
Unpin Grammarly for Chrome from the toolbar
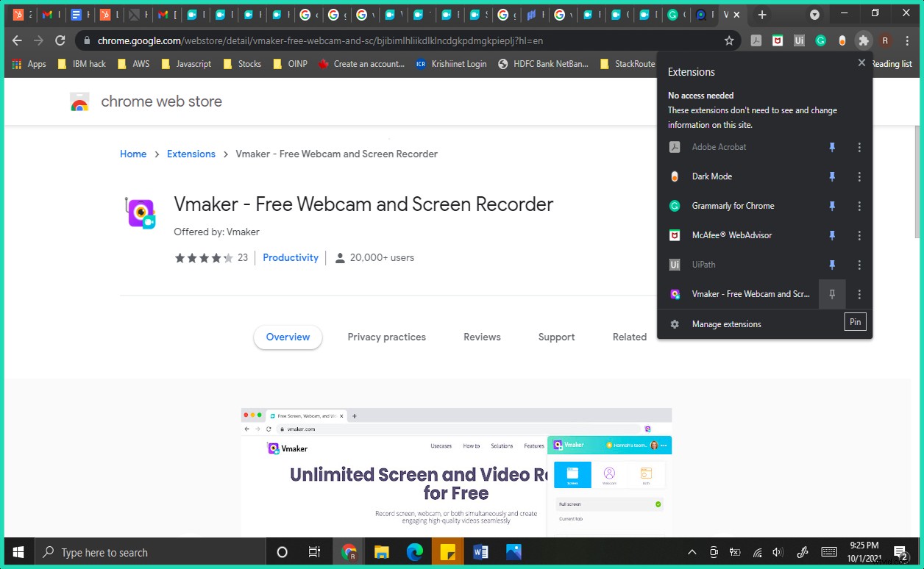(831, 206)
